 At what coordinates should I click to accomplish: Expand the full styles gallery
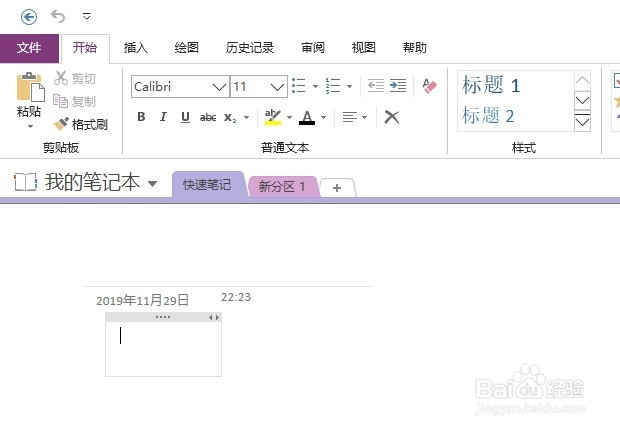[x=582, y=122]
